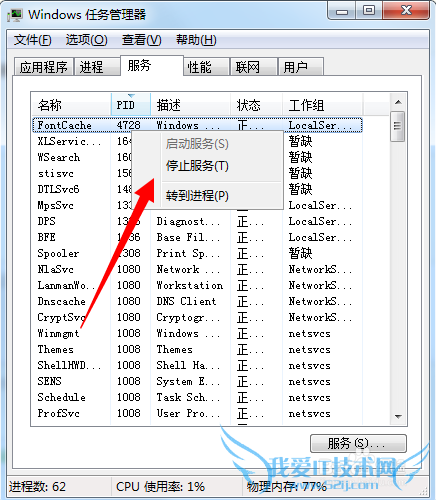Open the 选项(O) menu
This screenshot has width=436, height=500.
pyautogui.click(x=87, y=40)
